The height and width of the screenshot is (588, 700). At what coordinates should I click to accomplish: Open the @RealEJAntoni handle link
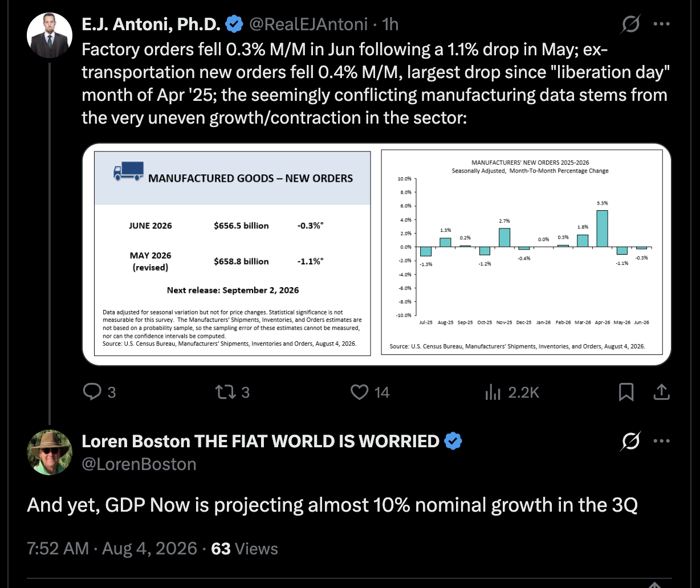309,24
